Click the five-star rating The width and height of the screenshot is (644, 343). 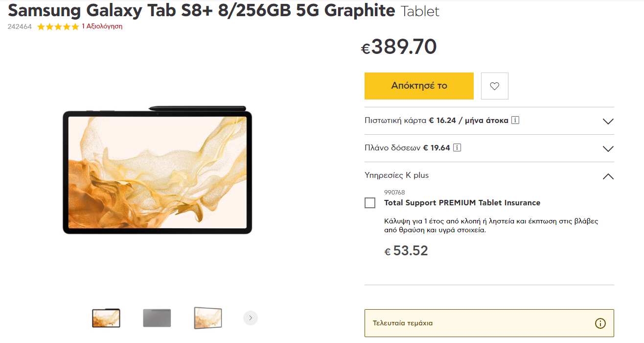coord(58,27)
